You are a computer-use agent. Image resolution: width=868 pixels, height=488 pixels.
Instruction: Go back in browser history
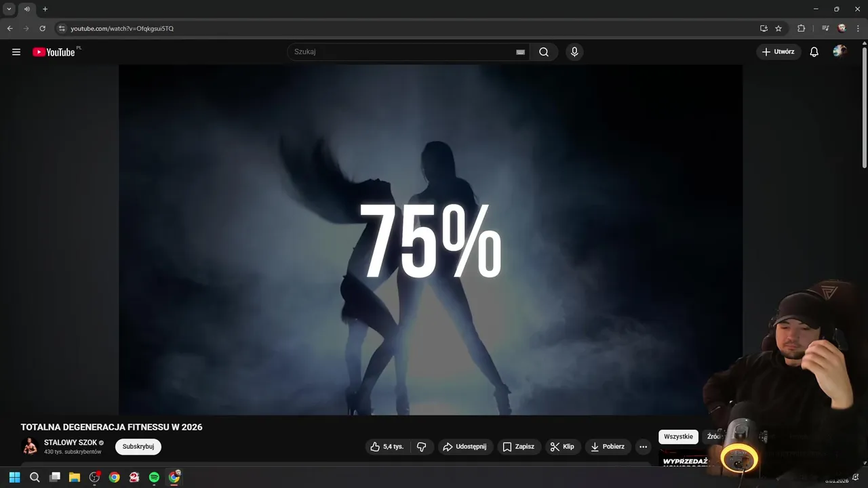point(9,28)
